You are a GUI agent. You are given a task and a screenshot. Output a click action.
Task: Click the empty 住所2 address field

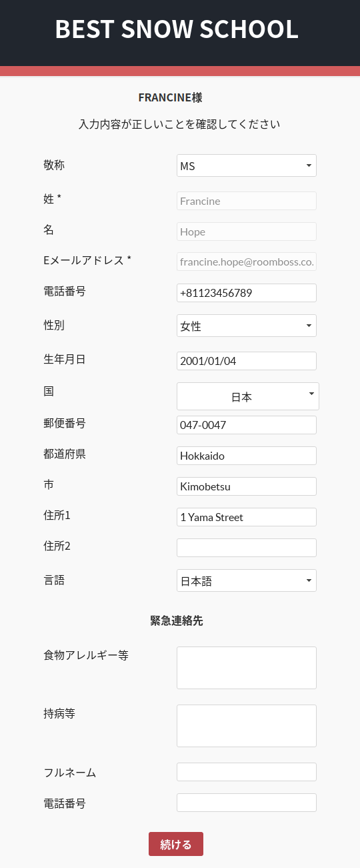247,548
